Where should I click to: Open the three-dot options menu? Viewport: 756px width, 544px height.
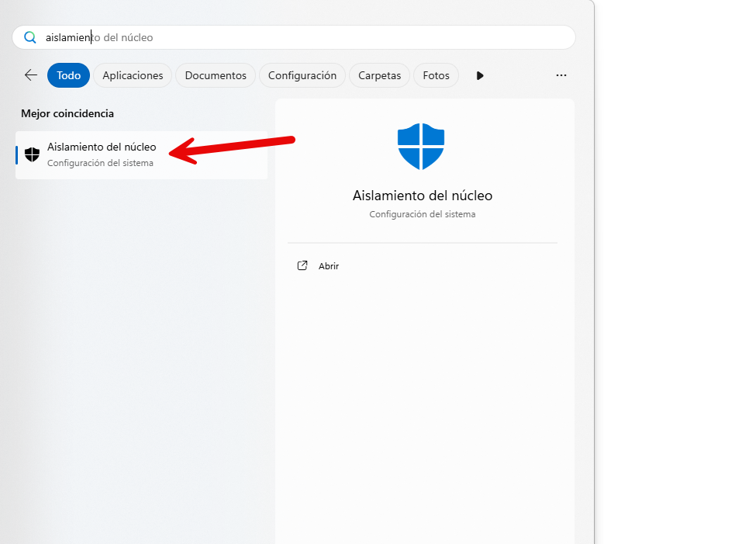(x=561, y=75)
